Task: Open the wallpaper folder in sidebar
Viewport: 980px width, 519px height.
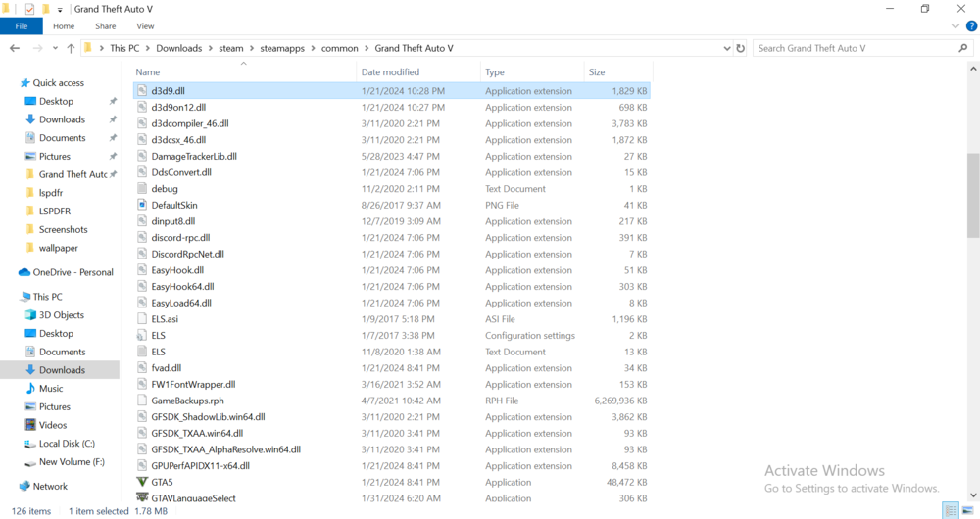Action: 58,248
